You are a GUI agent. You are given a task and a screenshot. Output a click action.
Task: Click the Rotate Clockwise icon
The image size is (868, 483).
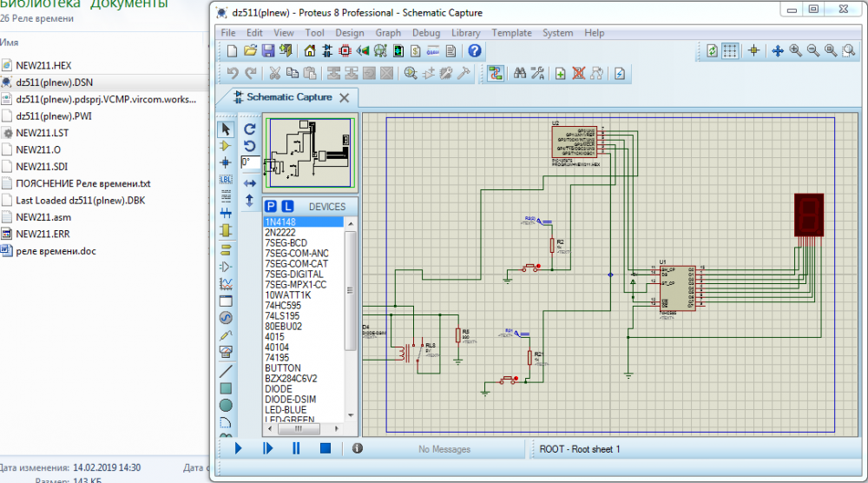pyautogui.click(x=250, y=128)
